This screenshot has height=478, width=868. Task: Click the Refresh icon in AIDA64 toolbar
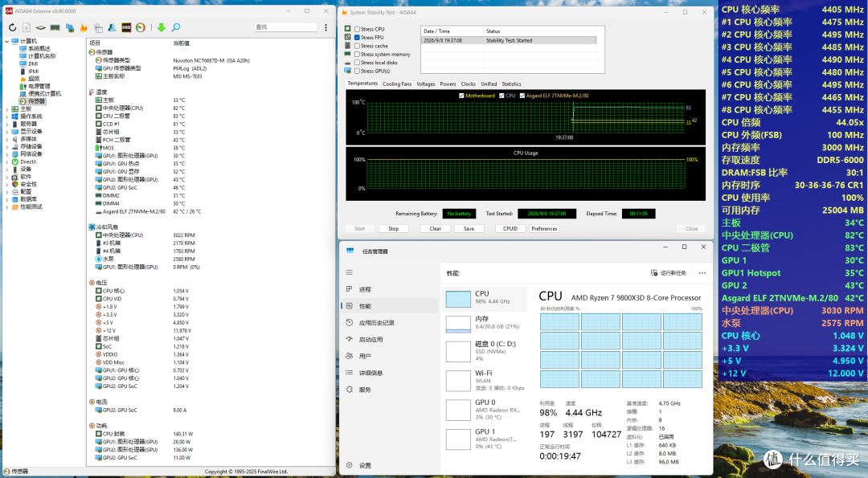tap(12, 27)
